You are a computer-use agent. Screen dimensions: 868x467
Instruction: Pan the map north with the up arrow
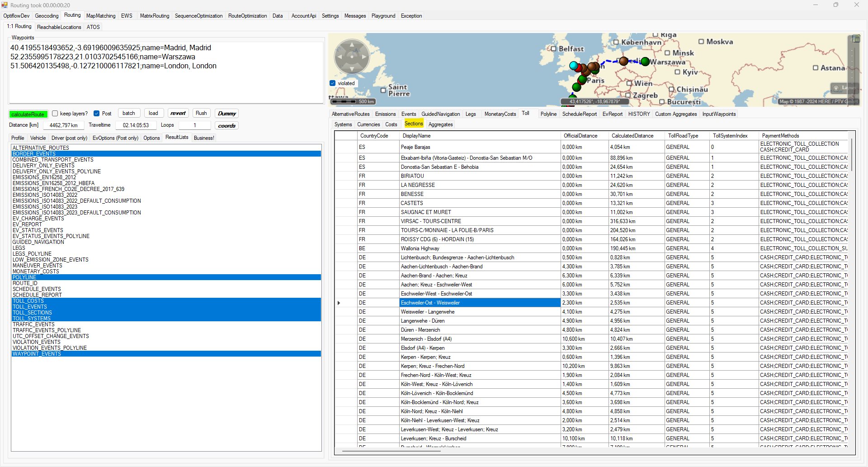[352, 45]
